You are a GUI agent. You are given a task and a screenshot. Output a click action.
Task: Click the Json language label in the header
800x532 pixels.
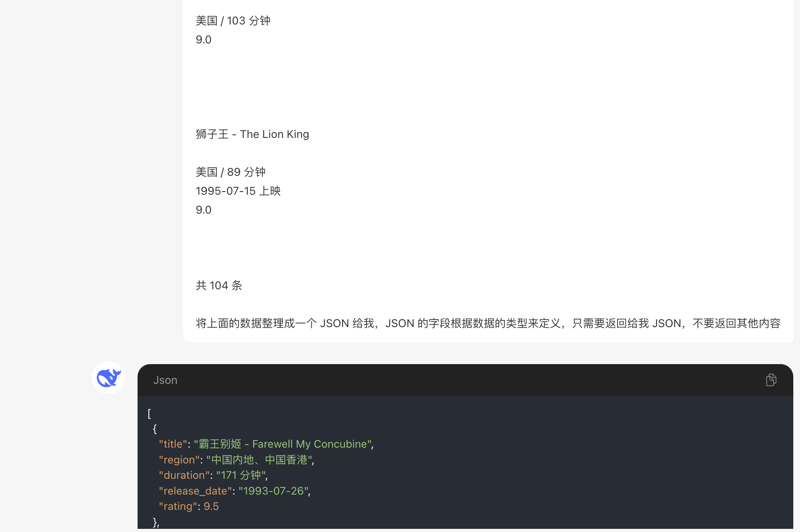pos(165,380)
